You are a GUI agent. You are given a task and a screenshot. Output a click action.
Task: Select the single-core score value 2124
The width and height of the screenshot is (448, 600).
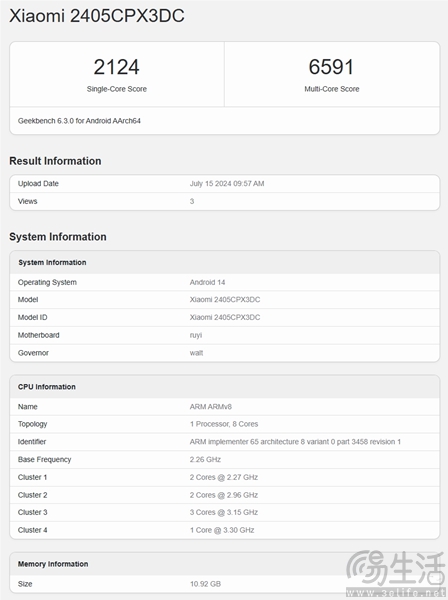(x=116, y=67)
